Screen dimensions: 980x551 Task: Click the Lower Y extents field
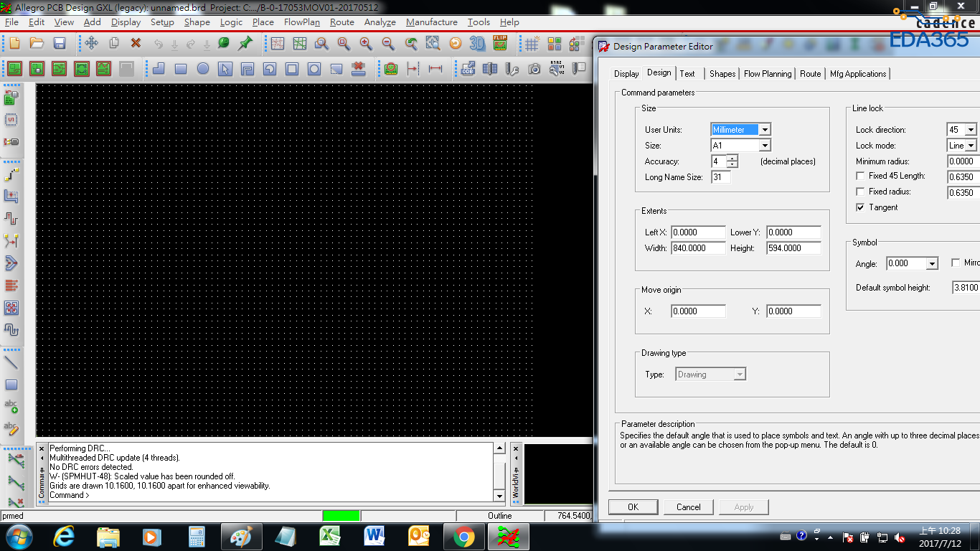tap(794, 232)
